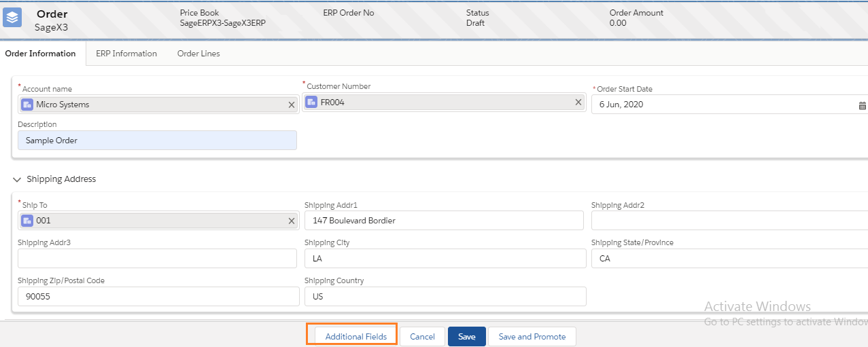Click the account icon beside Micro Systems
Screen dimensions: 868x347
(27, 105)
